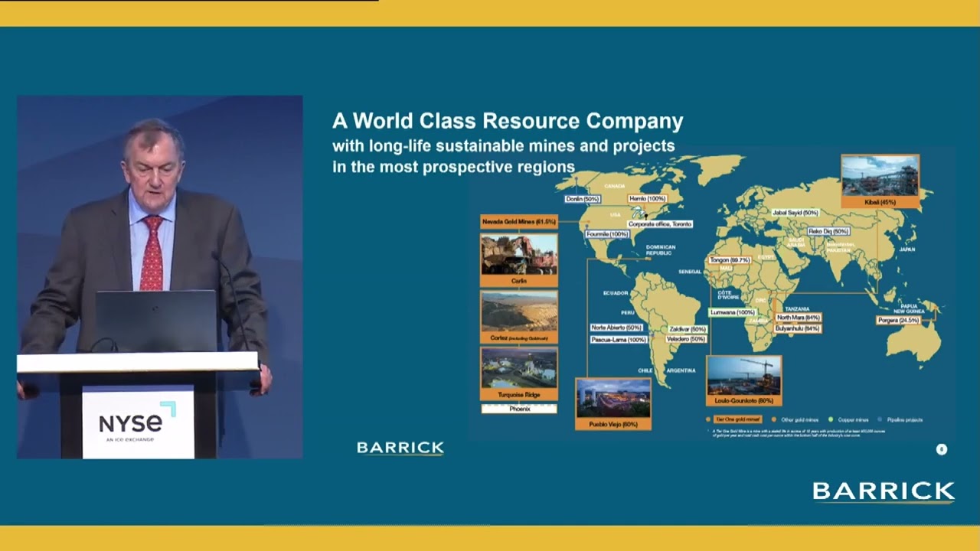980x551 pixels.
Task: Click the Kibali mine photo
Action: 880,176
